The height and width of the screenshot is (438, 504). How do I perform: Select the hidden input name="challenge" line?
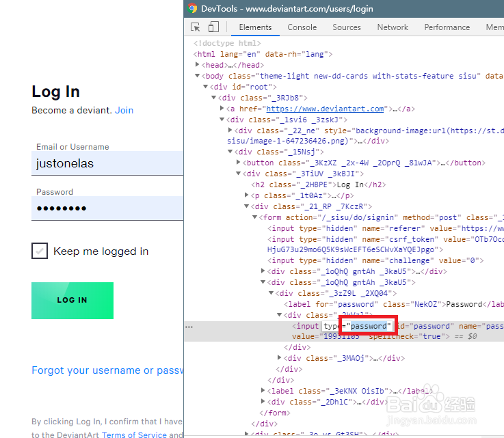pyautogui.click(x=375, y=260)
